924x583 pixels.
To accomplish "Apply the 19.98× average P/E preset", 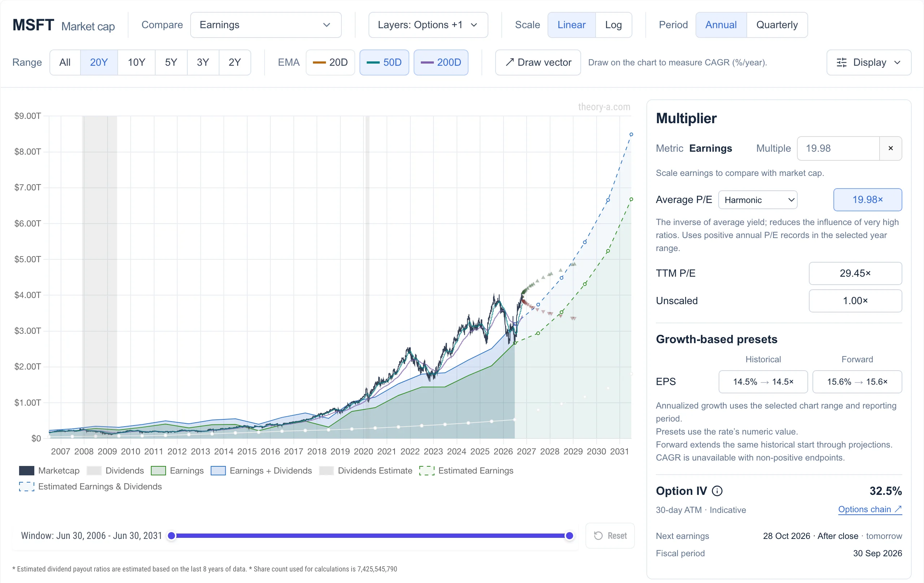I will [x=867, y=200].
